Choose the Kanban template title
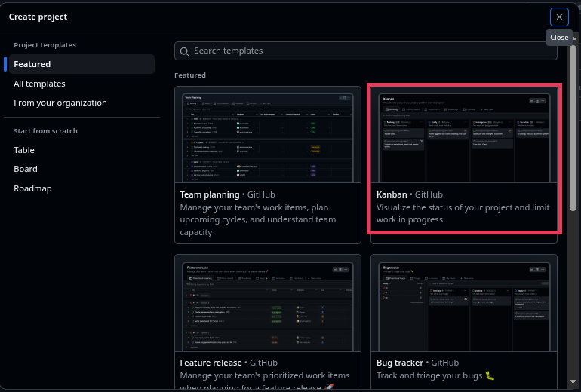 (392, 194)
